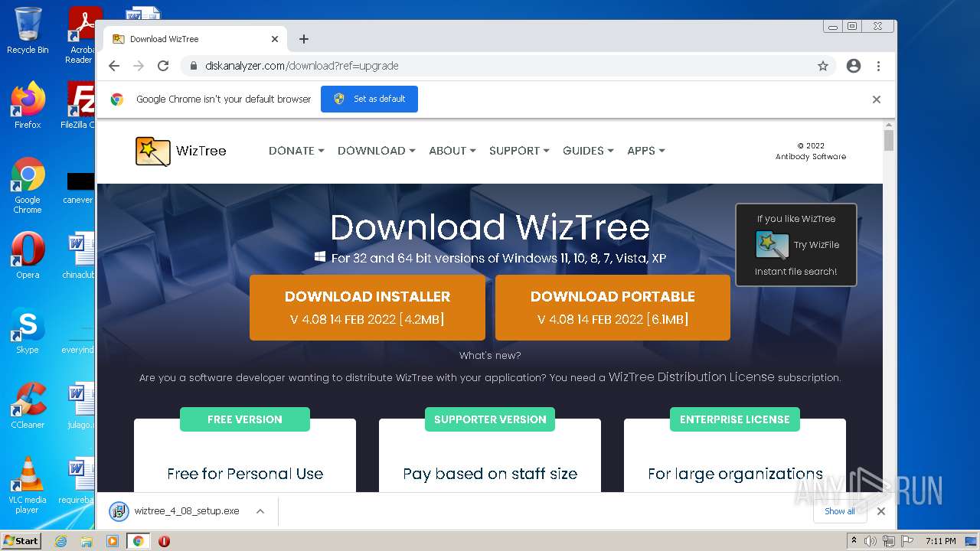The image size is (980, 551).
Task: Close the downloads bar
Action: click(881, 511)
